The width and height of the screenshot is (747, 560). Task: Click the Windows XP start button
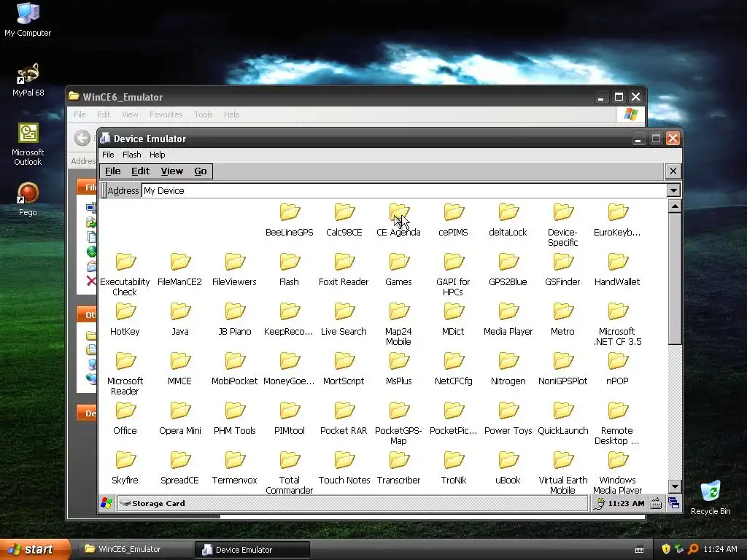point(34,550)
